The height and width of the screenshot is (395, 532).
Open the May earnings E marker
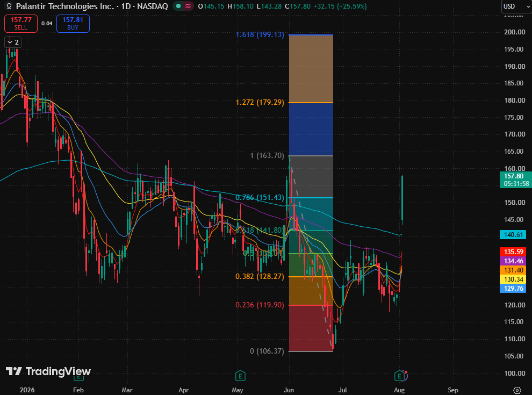(240, 375)
